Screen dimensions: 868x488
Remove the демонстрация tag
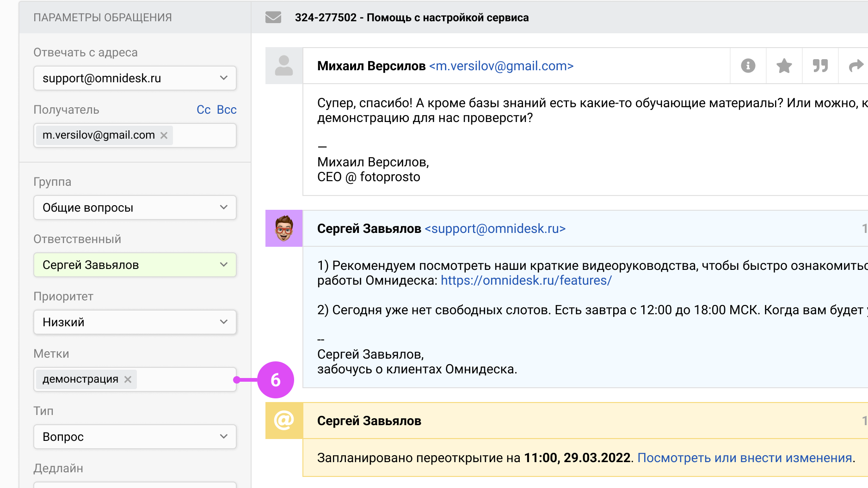[128, 379]
